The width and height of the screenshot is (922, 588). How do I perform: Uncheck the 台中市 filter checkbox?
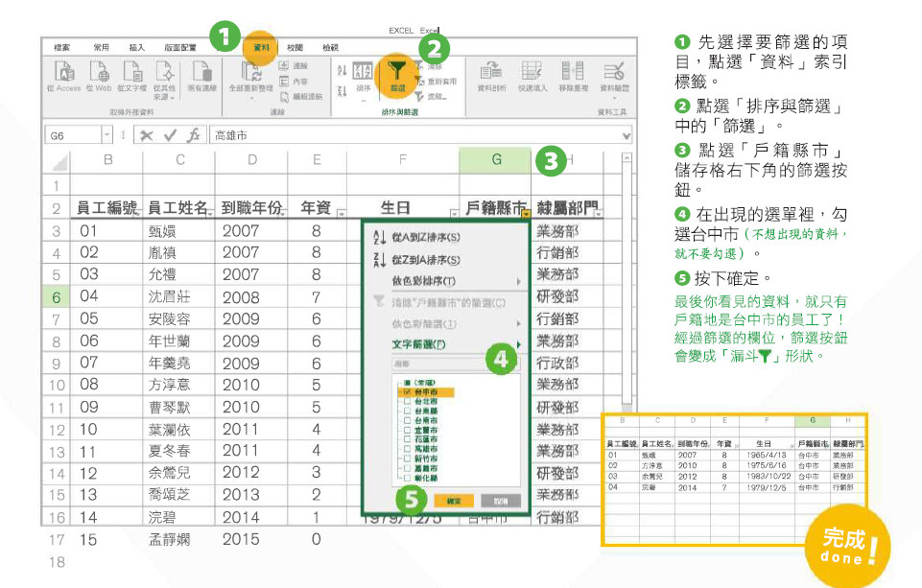tap(407, 392)
